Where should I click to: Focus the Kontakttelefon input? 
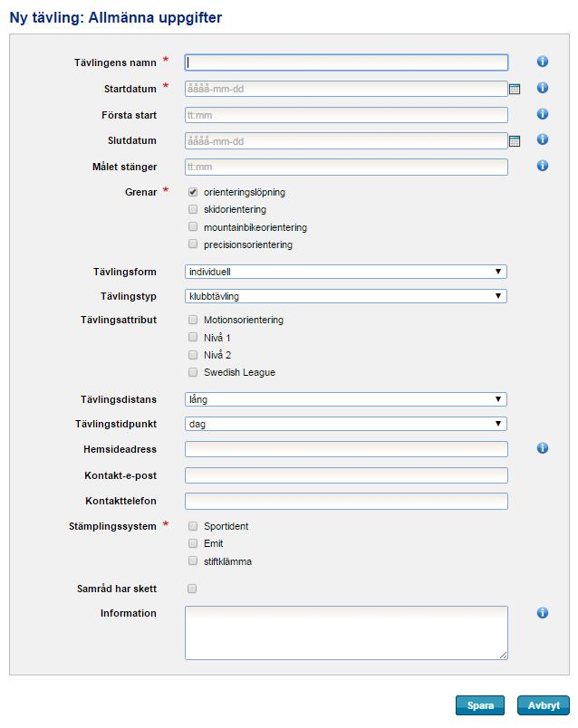coord(346,501)
